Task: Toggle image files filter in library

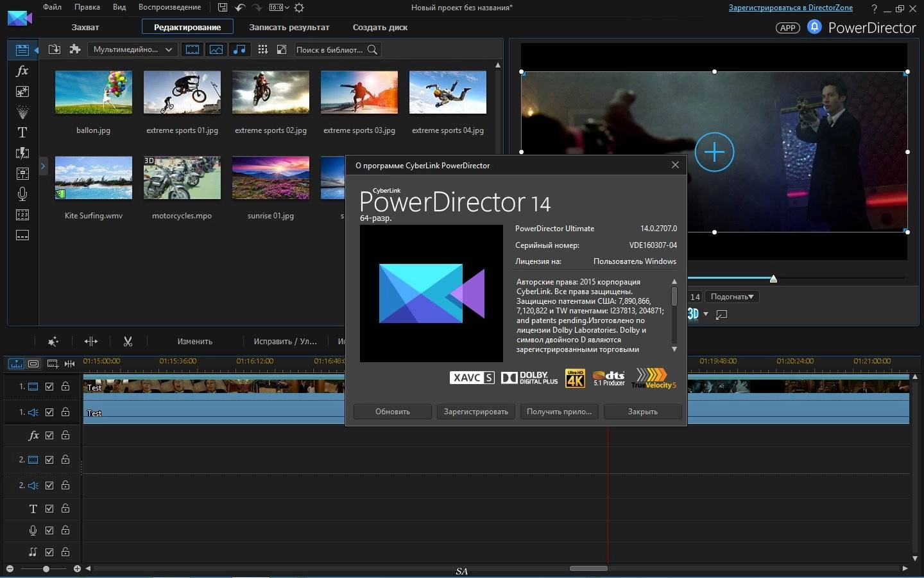Action: (216, 49)
